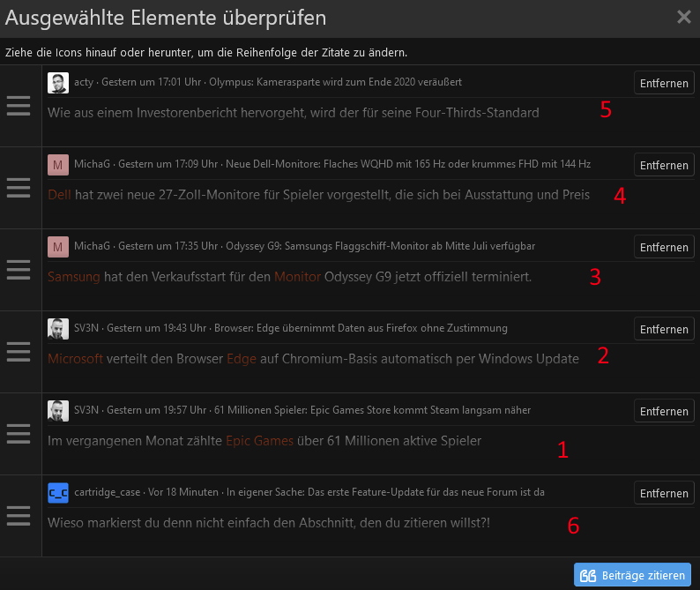Click the drag handle for the Epic Games quote
This screenshot has width=700, height=590.
pos(19,434)
